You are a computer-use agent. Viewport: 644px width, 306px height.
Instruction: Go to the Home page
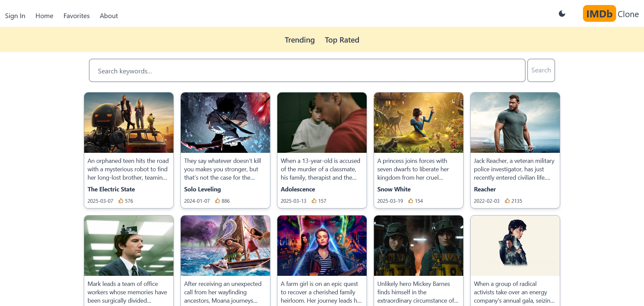pyautogui.click(x=44, y=16)
